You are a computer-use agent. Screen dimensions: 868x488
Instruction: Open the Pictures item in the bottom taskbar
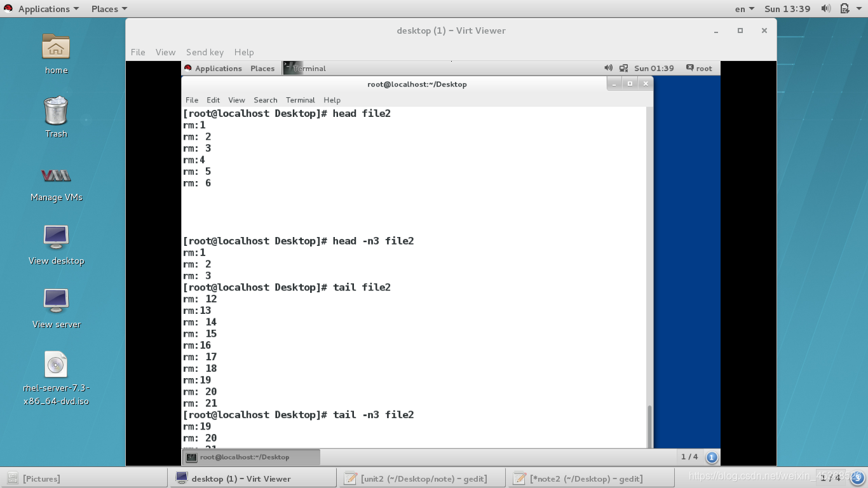point(39,478)
